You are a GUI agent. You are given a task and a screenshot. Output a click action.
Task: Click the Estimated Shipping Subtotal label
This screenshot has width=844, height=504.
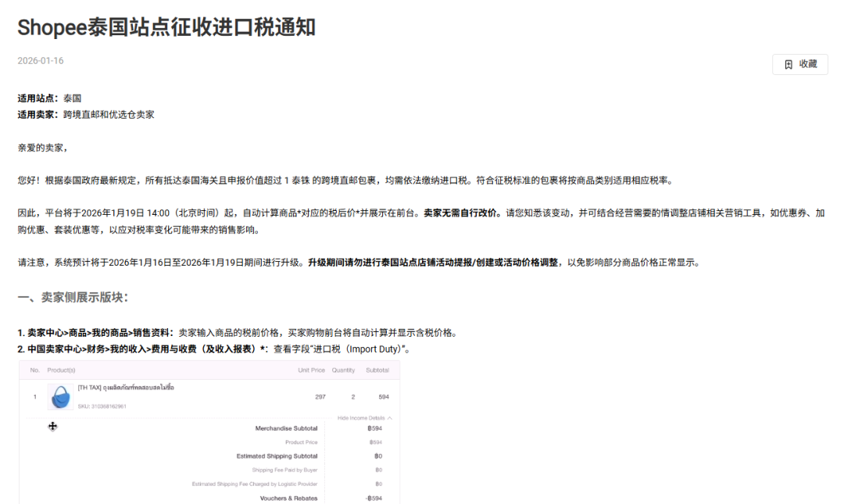tap(277, 456)
